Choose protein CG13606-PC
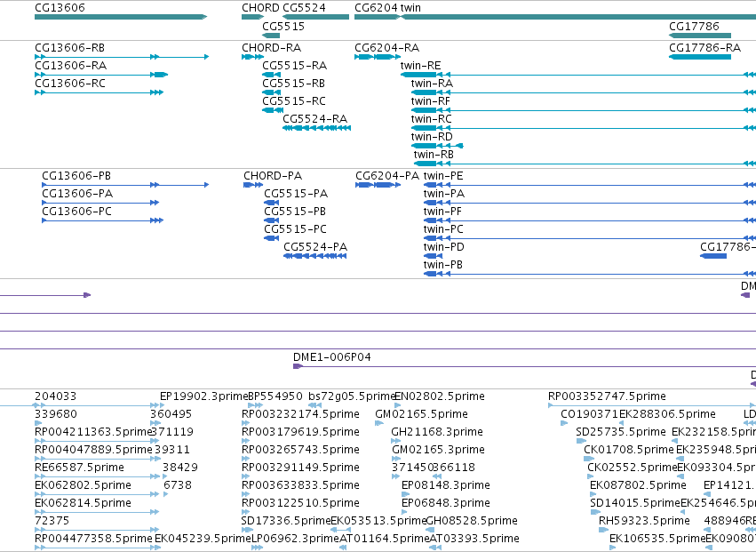Image resolution: width=756 pixels, height=552 pixels. 76,212
